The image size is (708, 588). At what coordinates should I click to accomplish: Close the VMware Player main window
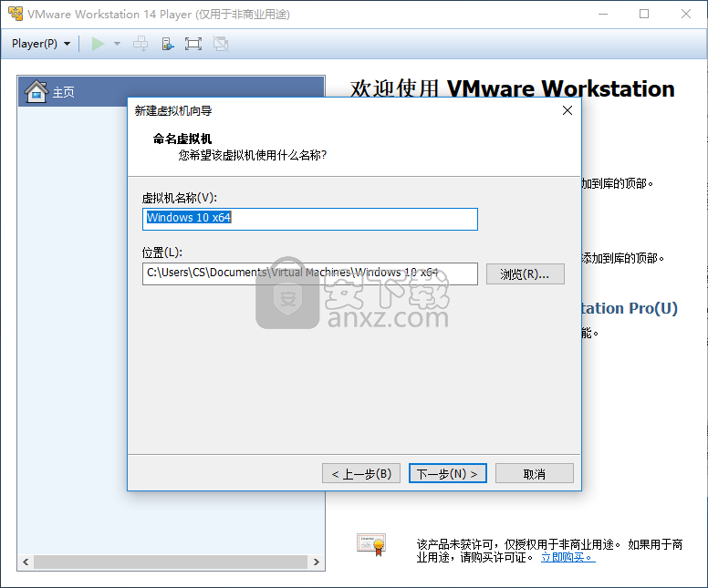coord(686,14)
